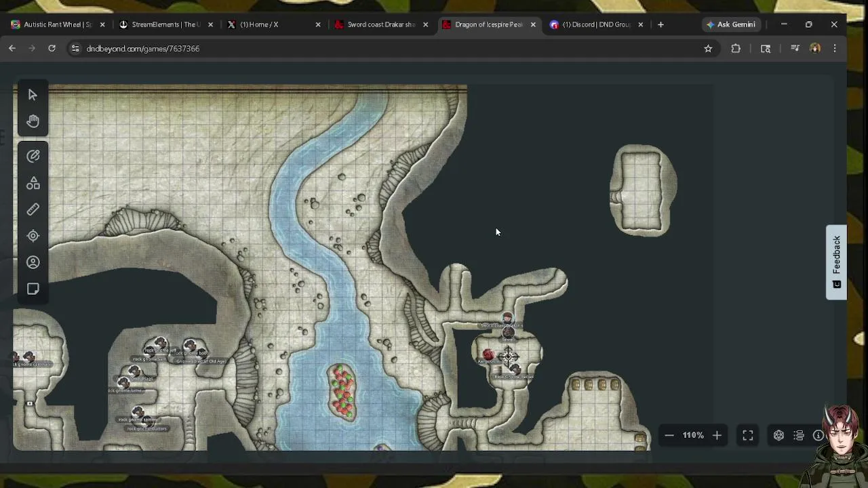Open the sticky note tool
This screenshot has width=868, height=488.
pyautogui.click(x=33, y=289)
